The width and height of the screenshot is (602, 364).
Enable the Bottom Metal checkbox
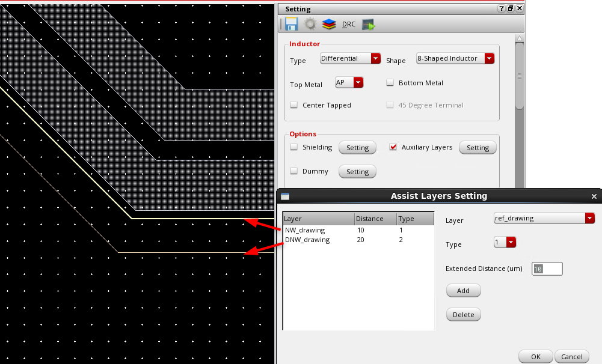[x=390, y=83]
